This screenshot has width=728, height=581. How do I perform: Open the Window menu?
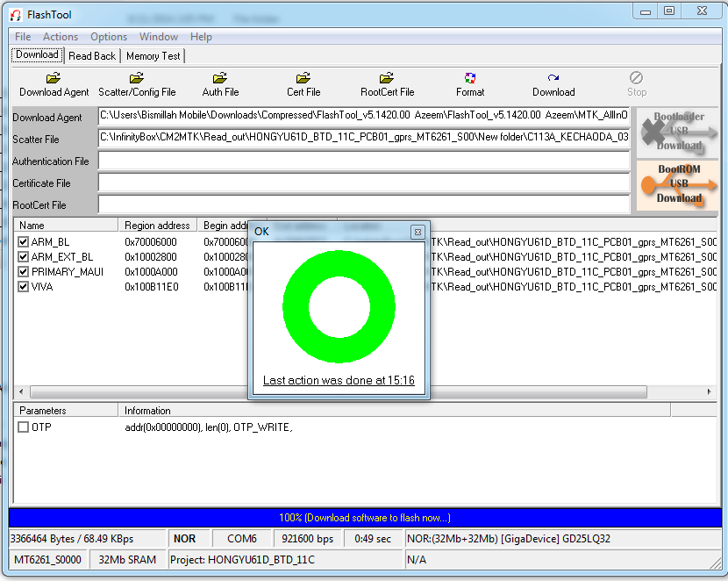(159, 37)
